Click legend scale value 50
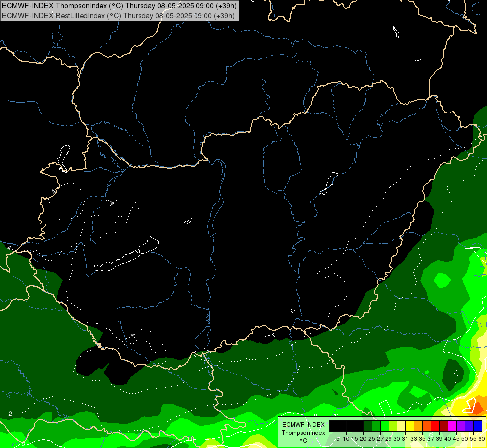487x448 pixels. (x=465, y=439)
